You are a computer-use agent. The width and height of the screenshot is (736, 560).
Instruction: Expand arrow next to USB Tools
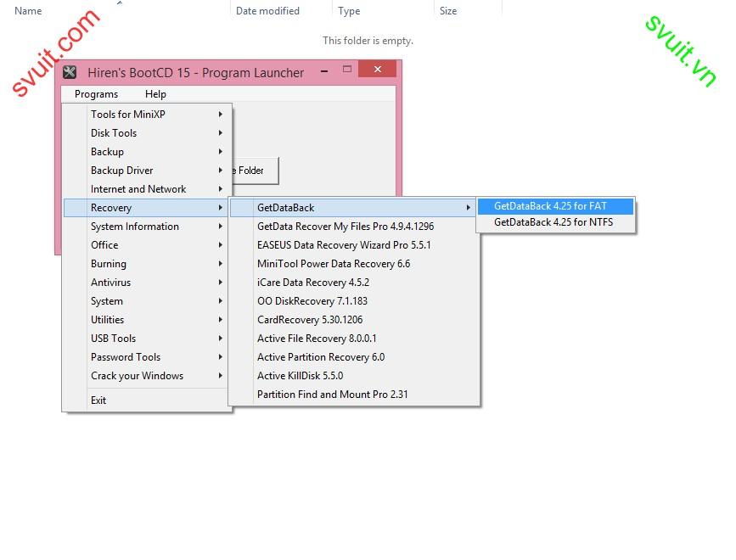(220, 339)
